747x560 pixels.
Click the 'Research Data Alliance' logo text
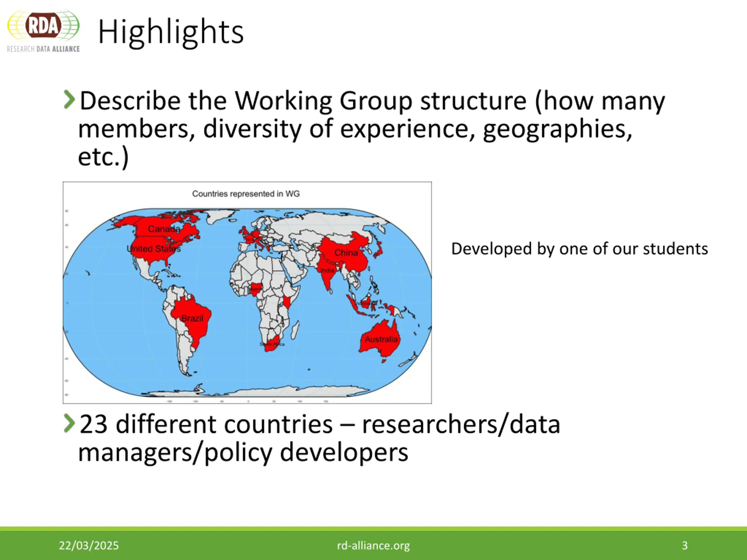[43, 49]
